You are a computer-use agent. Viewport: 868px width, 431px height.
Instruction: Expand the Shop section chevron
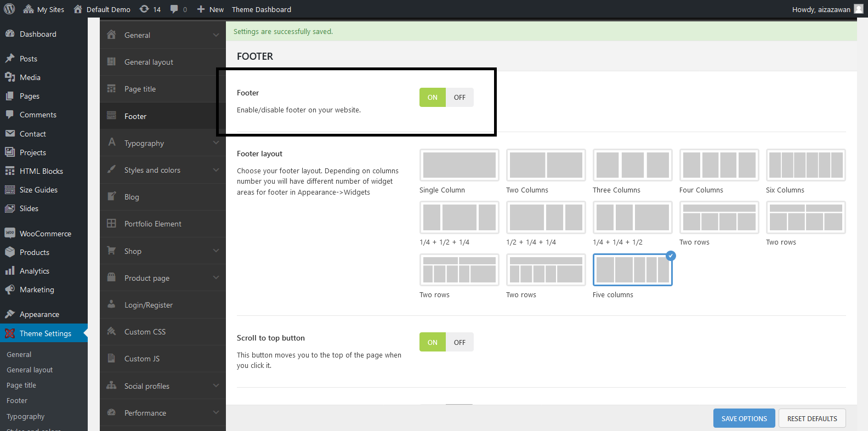coord(216,251)
